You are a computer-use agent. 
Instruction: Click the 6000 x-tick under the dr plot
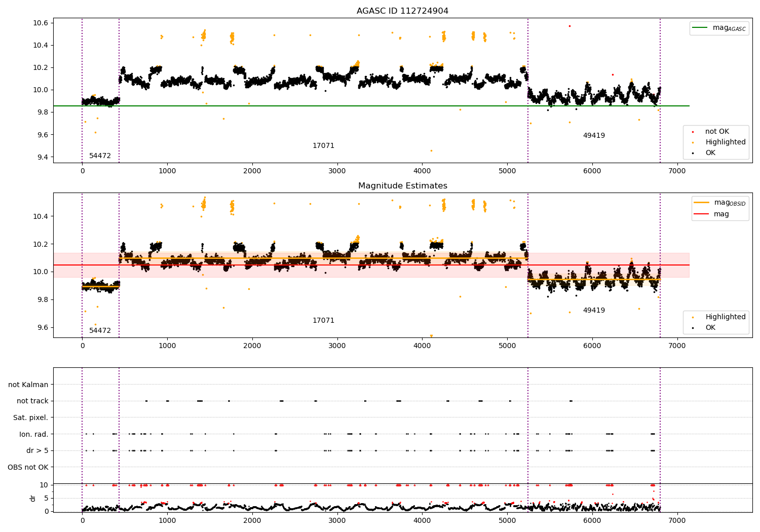[x=592, y=521]
